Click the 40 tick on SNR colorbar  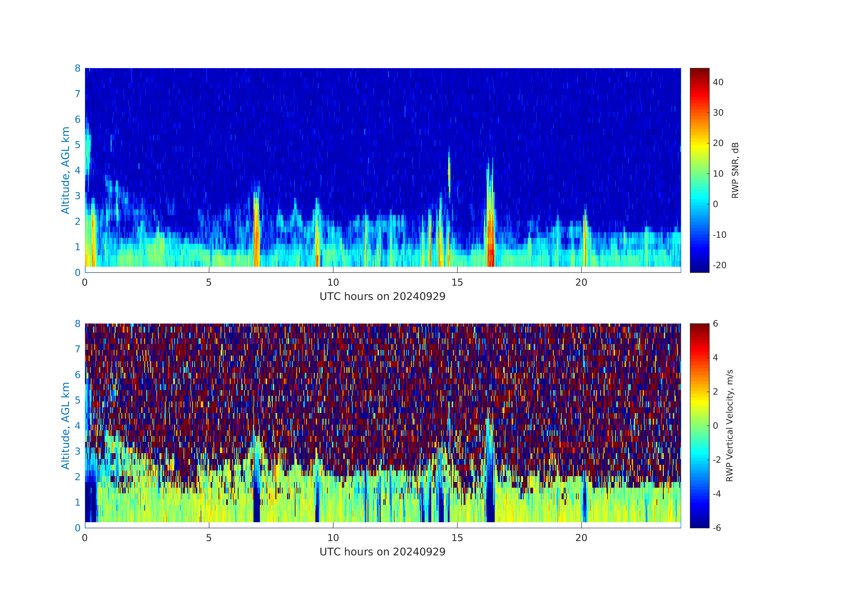(x=718, y=82)
